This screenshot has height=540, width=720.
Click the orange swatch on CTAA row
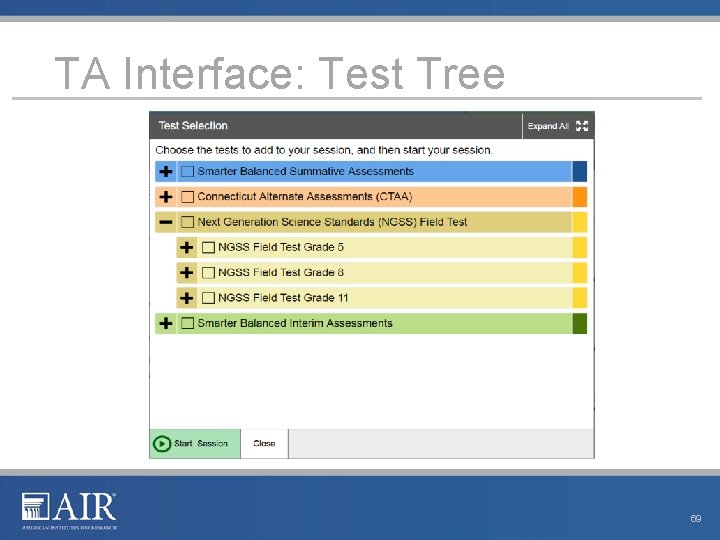(579, 197)
